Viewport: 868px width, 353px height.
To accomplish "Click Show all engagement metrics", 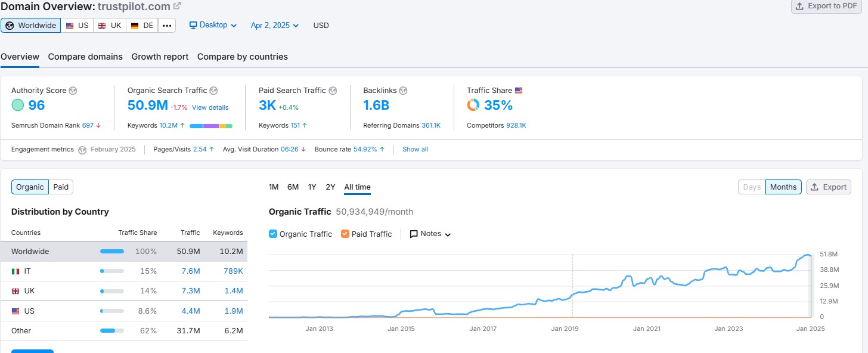I will 415,149.
